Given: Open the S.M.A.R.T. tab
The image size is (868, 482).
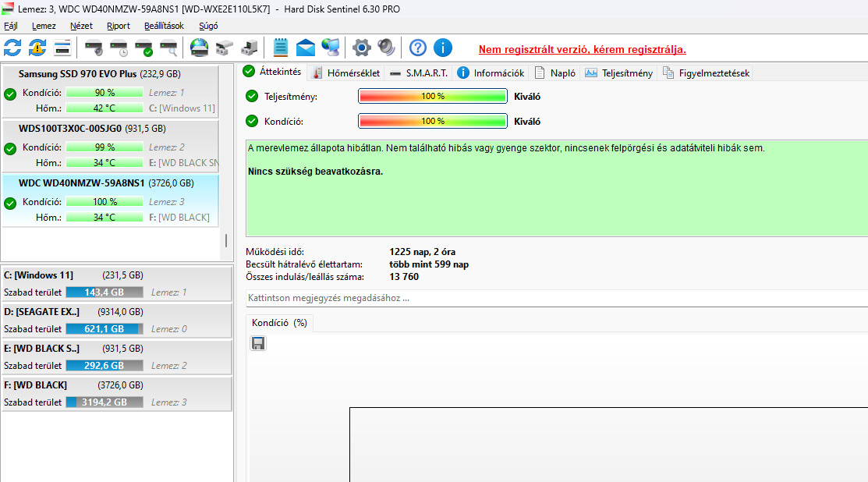Looking at the screenshot, I should pyautogui.click(x=419, y=73).
